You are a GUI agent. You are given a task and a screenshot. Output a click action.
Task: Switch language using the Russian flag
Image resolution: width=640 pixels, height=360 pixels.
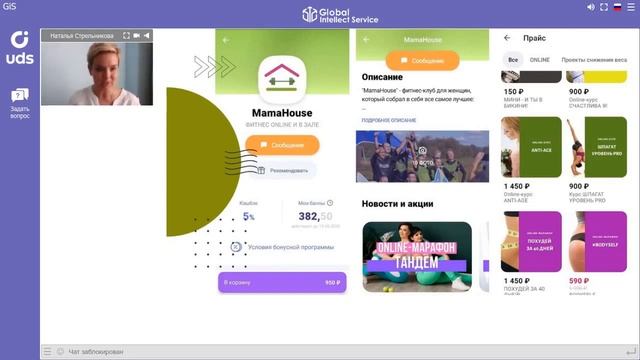click(618, 7)
